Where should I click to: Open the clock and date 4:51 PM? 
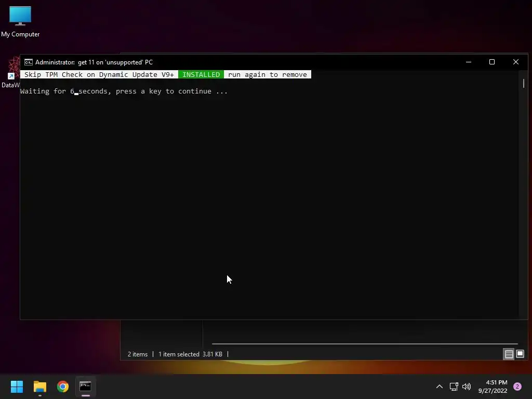pyautogui.click(x=493, y=387)
